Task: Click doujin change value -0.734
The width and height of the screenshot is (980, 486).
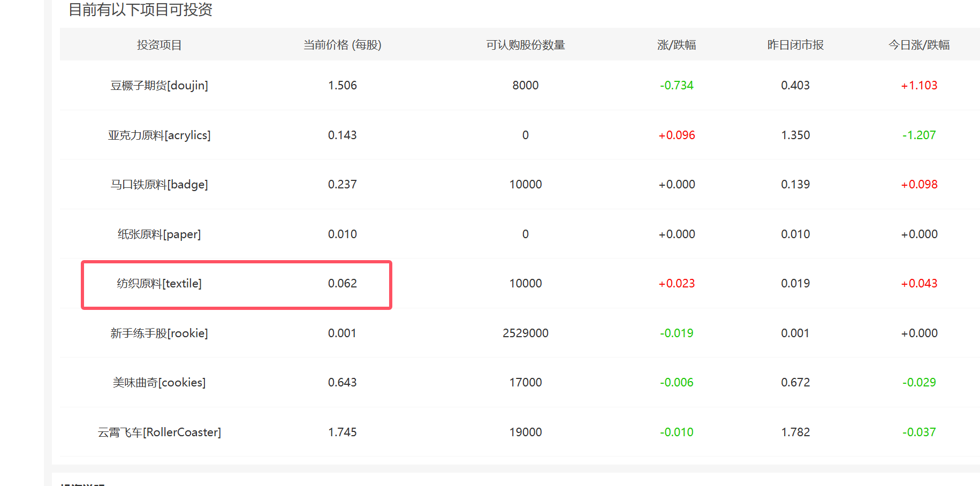Action: 677,86
